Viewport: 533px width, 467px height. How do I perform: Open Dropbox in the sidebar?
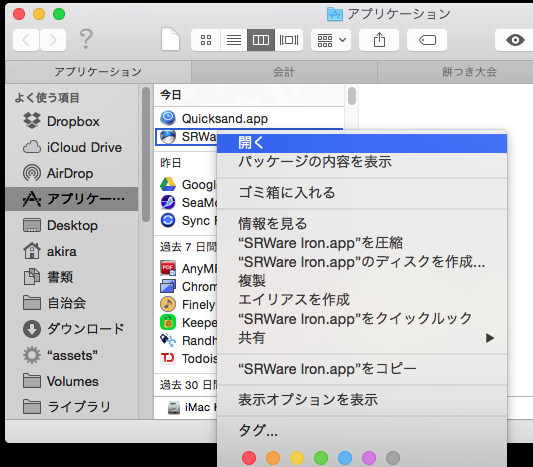(72, 121)
